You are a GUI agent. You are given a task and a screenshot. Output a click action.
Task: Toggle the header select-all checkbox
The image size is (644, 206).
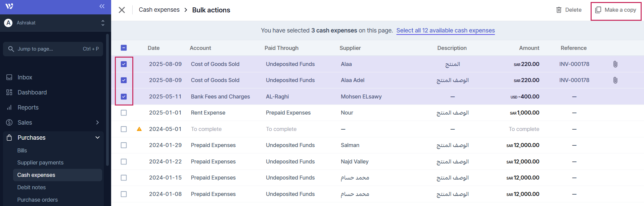pyautogui.click(x=124, y=48)
